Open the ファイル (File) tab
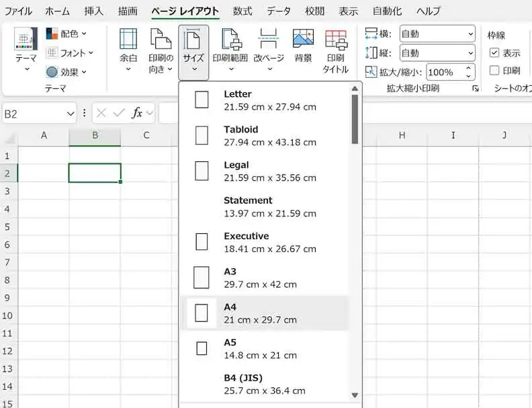Screen dimensions: 532x408 18,11
